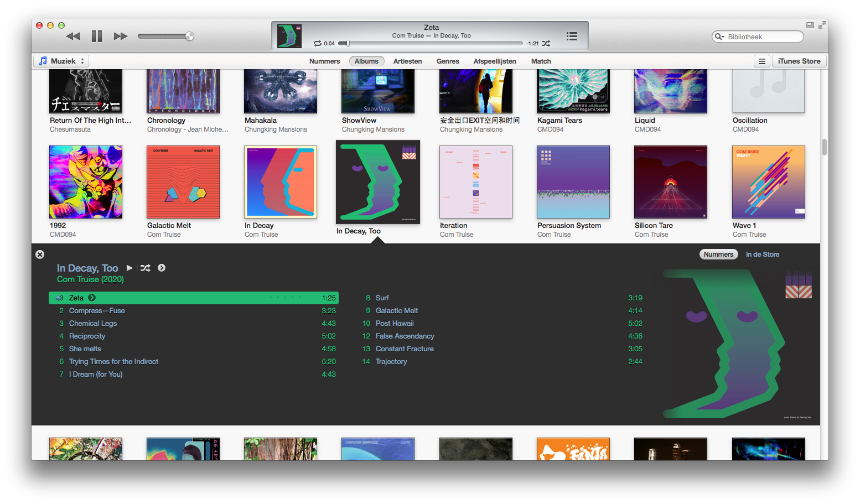Select track Chemical Legs
860x504 pixels.
(194, 323)
